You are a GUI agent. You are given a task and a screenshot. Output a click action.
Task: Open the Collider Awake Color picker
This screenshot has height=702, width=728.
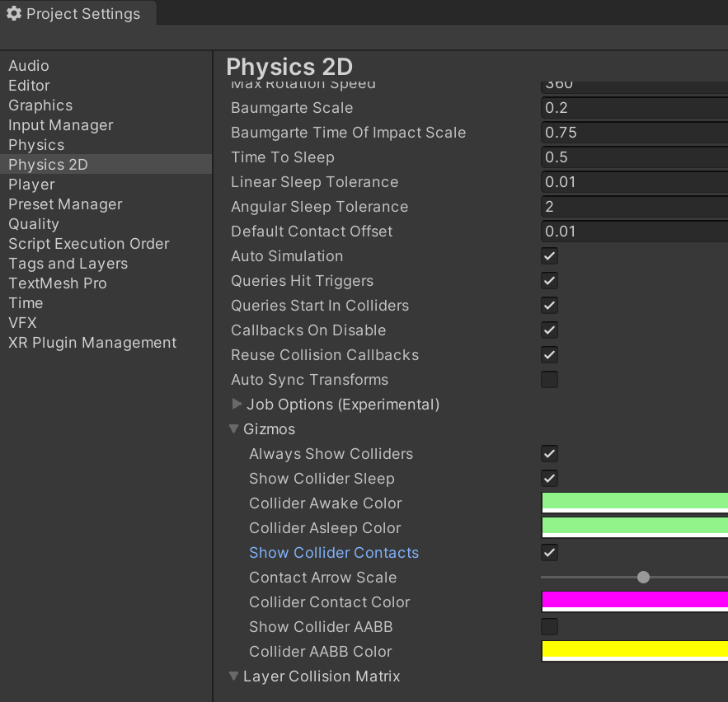tap(634, 503)
